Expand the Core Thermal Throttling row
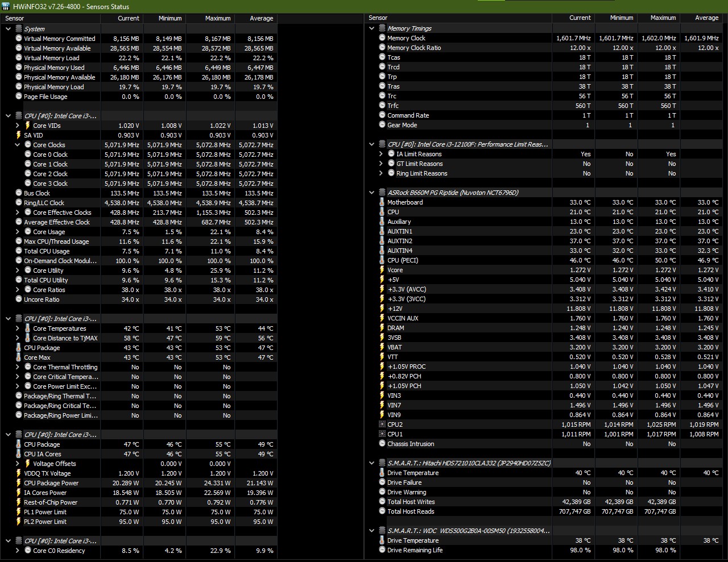The image size is (728, 562). click(x=18, y=367)
